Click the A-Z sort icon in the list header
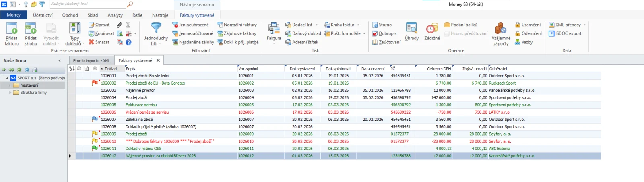Image resolution: width=644 pixels, height=182 pixels. (x=72, y=69)
